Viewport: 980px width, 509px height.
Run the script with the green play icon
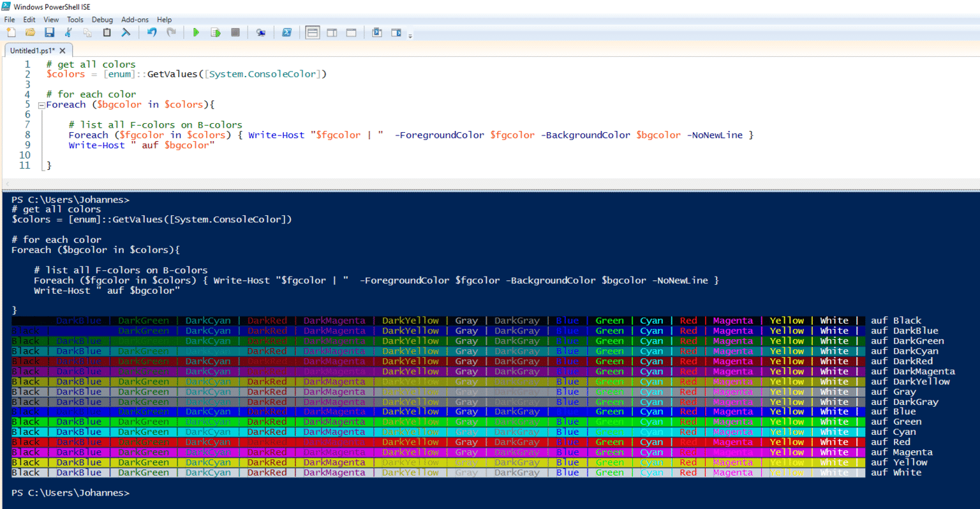196,33
